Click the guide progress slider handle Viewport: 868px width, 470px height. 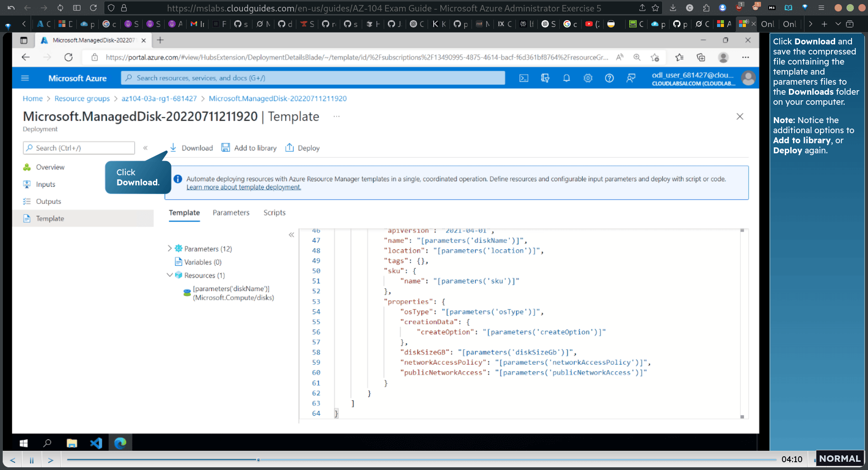[258, 459]
